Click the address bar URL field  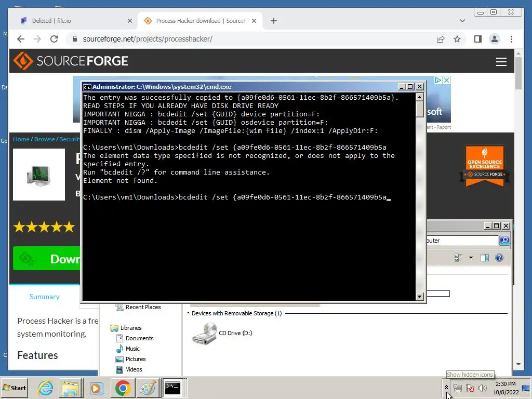tap(251, 39)
